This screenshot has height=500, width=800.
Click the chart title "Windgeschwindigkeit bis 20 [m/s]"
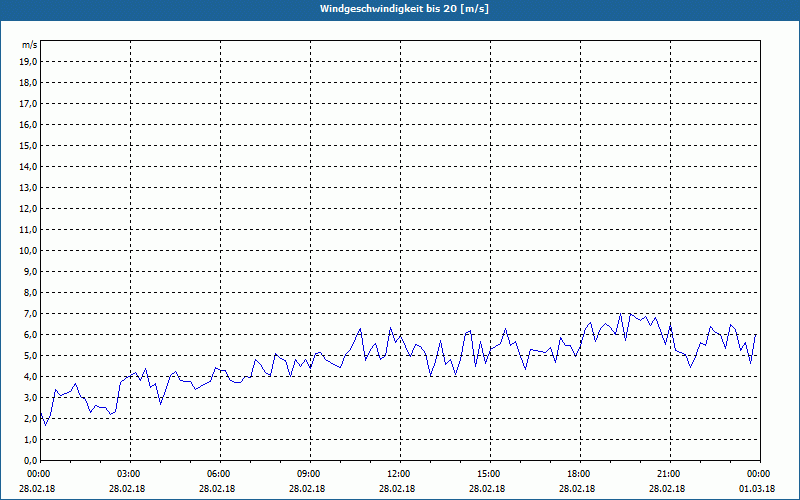[x=404, y=9]
